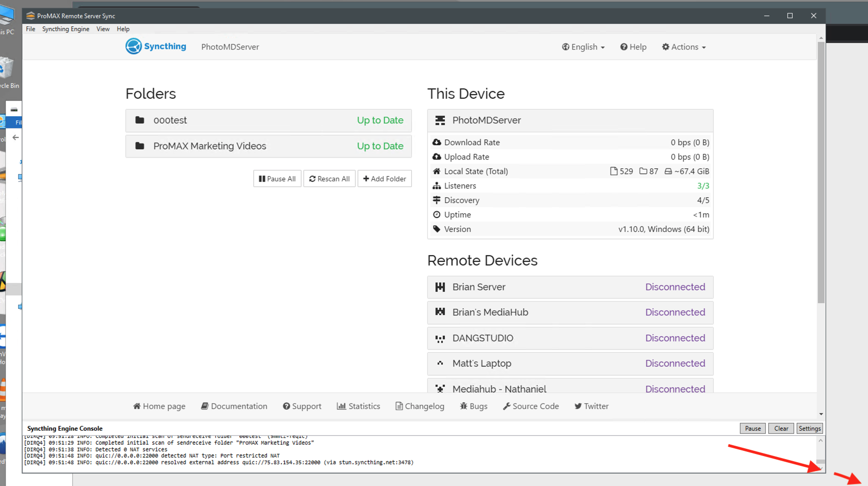Expand the oootest folder row
868x486 pixels.
tap(268, 120)
